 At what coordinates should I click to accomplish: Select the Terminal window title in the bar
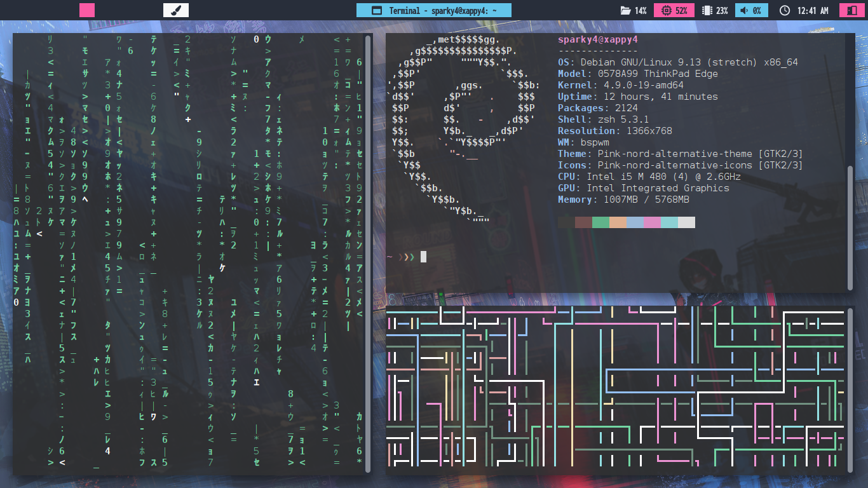(x=433, y=10)
